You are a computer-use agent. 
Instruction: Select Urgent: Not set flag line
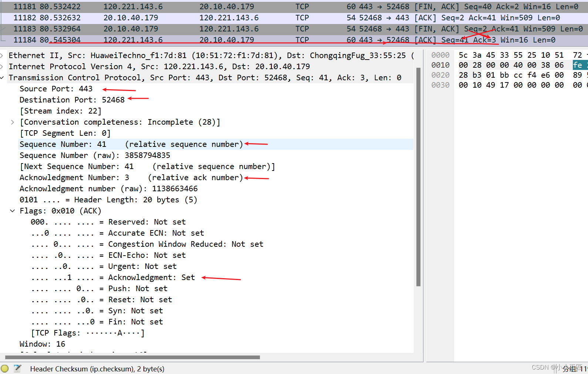[104, 266]
